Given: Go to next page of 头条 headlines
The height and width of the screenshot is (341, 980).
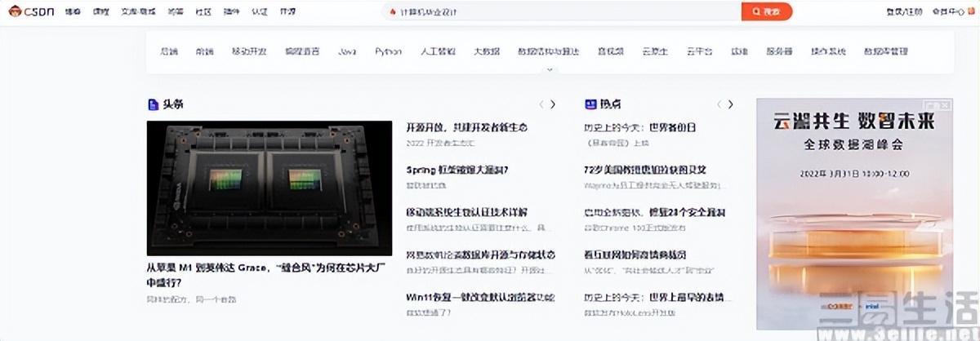Looking at the screenshot, I should click(x=553, y=104).
